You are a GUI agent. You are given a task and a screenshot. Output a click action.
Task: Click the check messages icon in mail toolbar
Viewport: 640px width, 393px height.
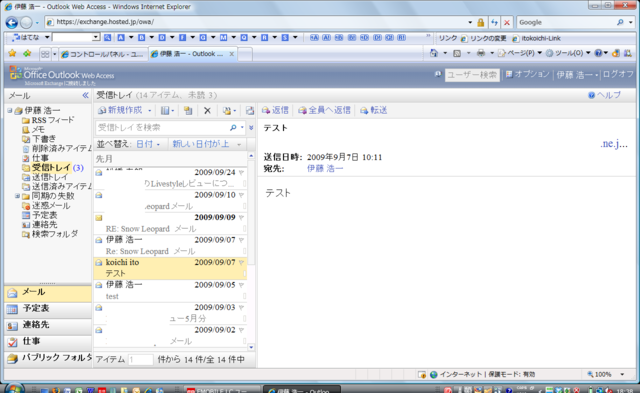pyautogui.click(x=249, y=111)
